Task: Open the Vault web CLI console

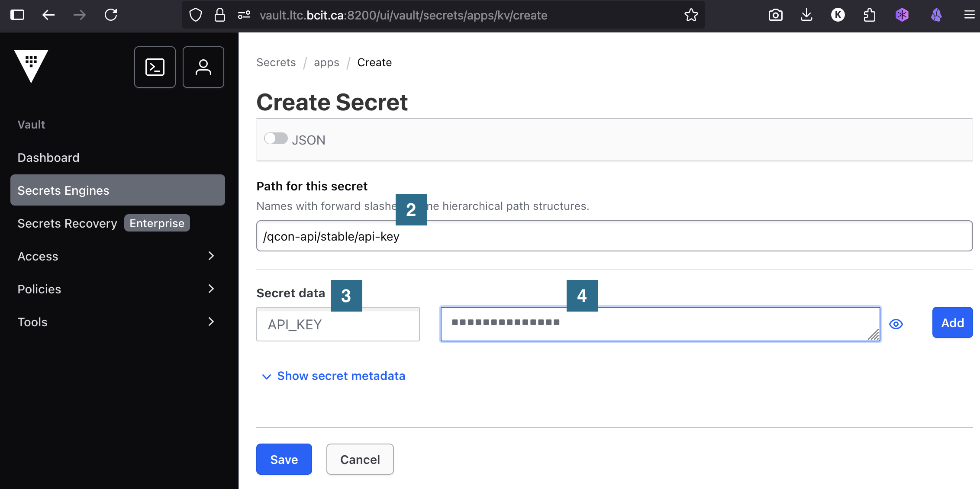Action: pos(155,67)
